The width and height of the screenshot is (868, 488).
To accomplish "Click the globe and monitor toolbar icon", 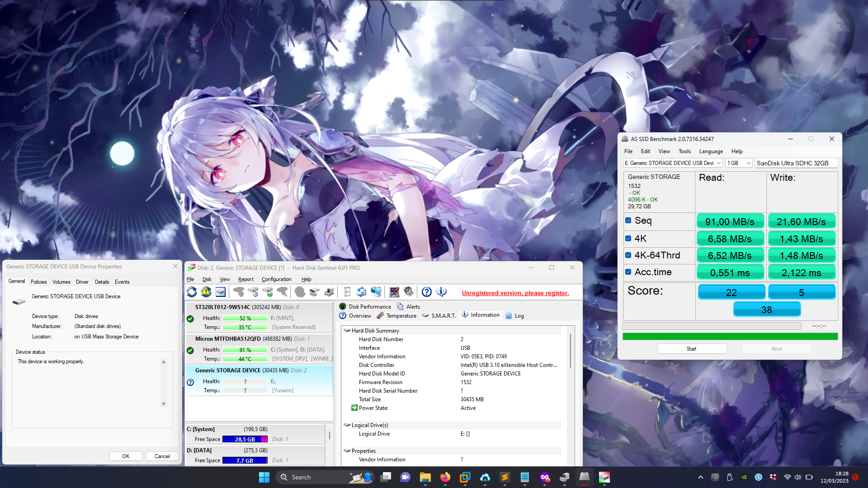I will pos(376,292).
